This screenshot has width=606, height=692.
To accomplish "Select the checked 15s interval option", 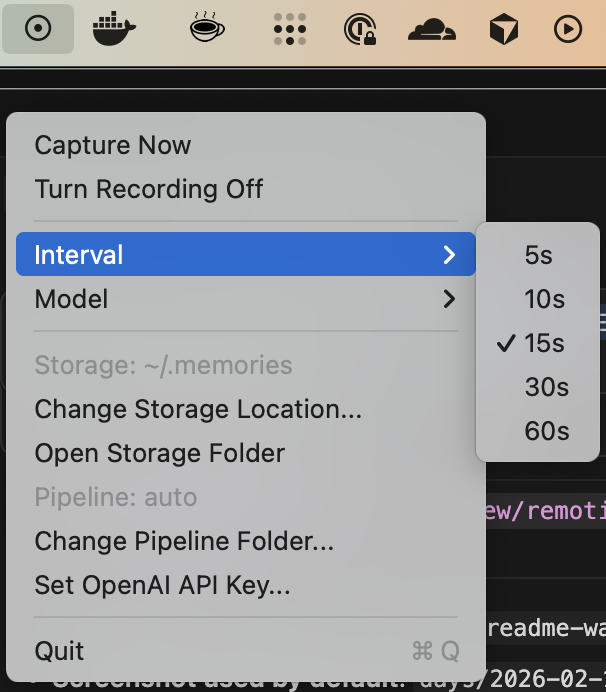I will click(x=544, y=343).
